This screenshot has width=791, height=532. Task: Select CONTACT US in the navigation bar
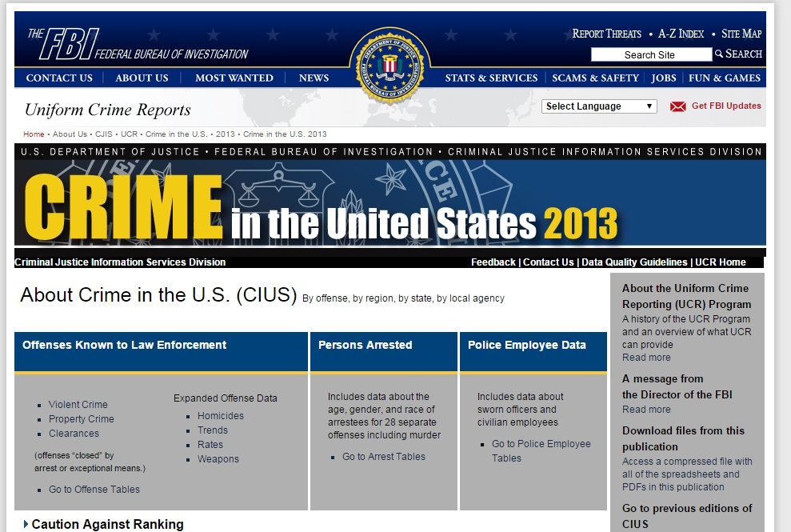pos(59,78)
